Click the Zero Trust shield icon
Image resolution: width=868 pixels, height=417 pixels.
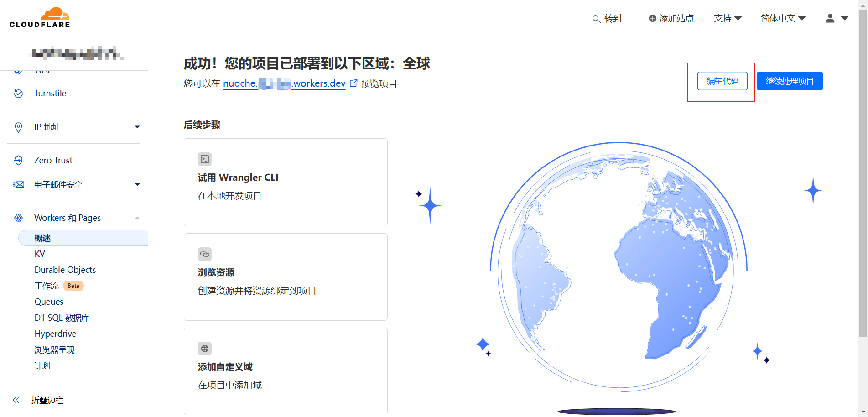pos(18,160)
